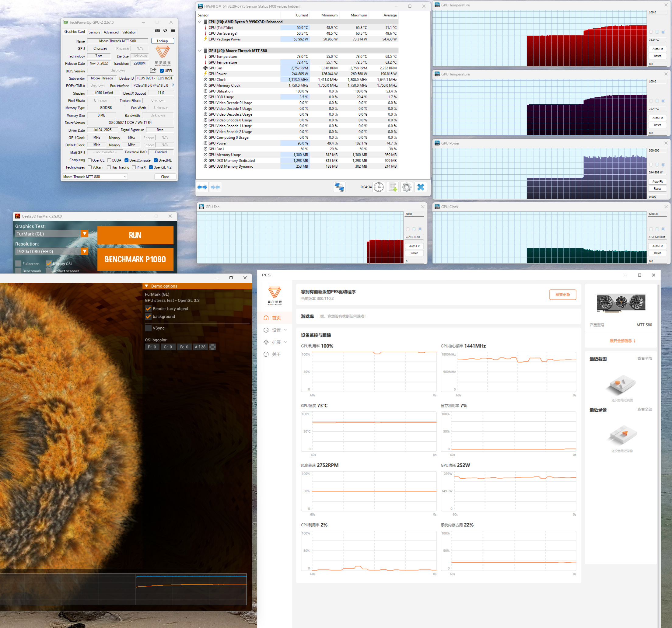Click HWiNFO expand columns arrows icon
672x628 pixels.
(202, 187)
